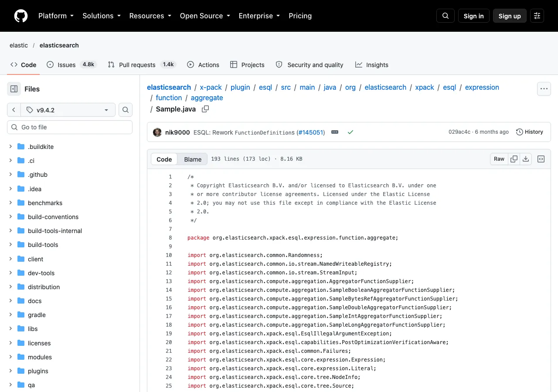The width and height of the screenshot is (558, 392).
Task: Open the Issues tab
Action: [71, 64]
